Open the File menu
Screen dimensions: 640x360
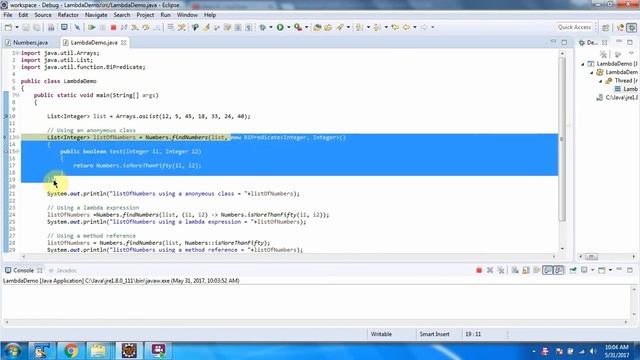7,15
